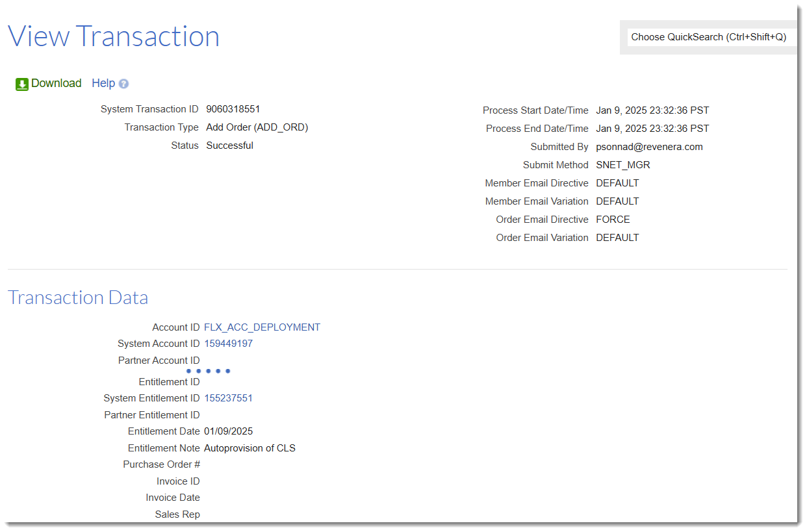Click the View Transaction page heading
Image resolution: width=807 pixels, height=532 pixels.
pos(114,36)
